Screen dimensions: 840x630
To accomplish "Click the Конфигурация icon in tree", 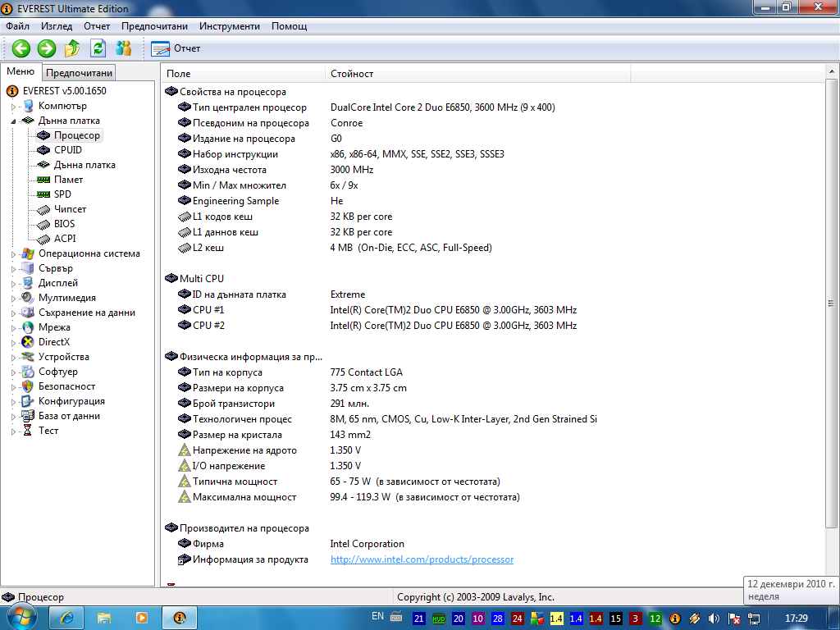I will coord(27,400).
